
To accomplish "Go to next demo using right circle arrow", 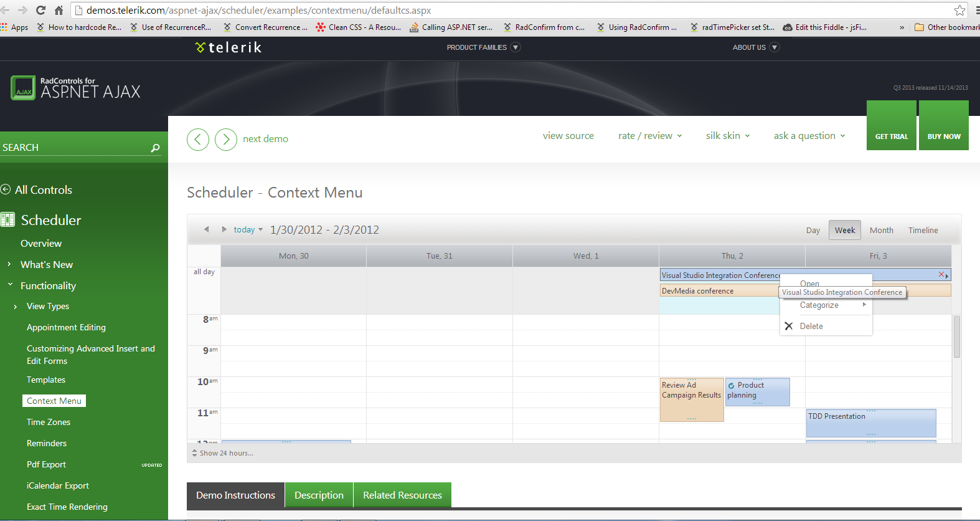I will [226, 139].
